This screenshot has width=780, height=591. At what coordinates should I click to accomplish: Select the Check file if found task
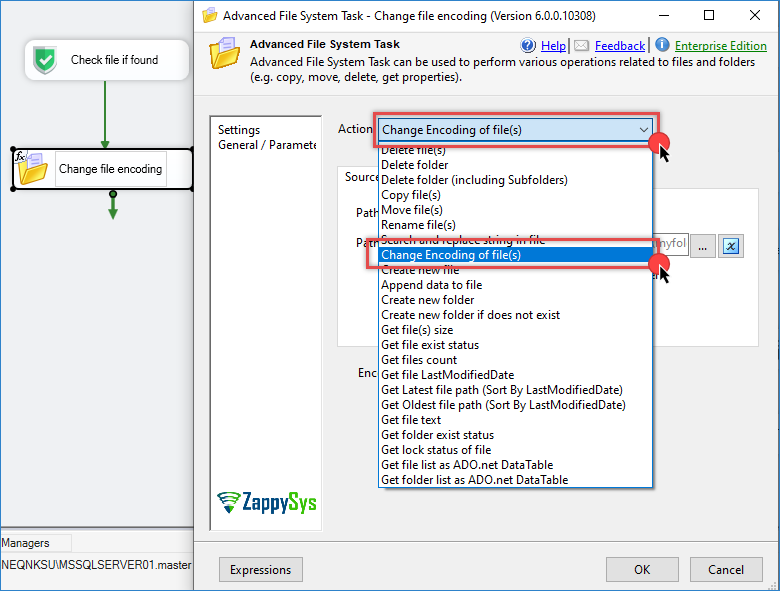click(106, 60)
